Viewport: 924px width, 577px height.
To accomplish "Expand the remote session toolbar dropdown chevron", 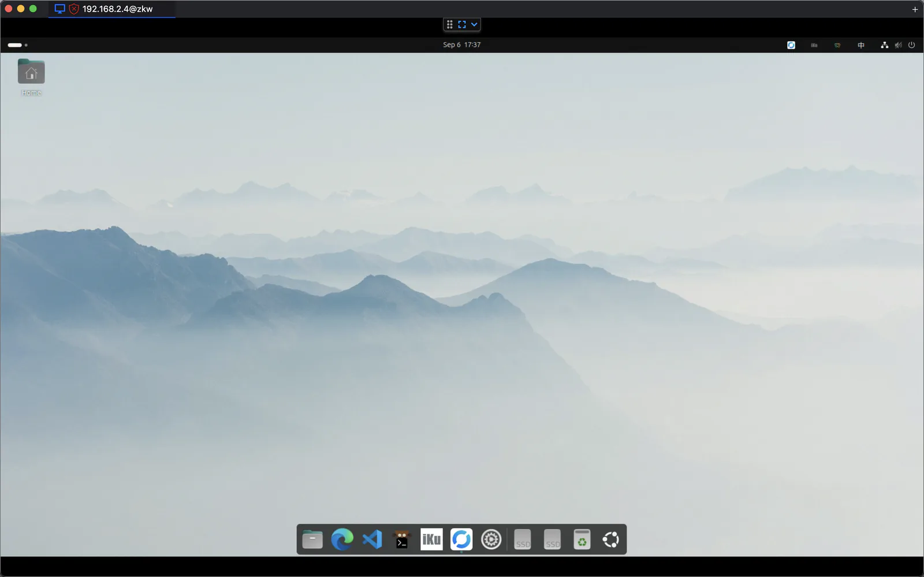I will (x=474, y=24).
